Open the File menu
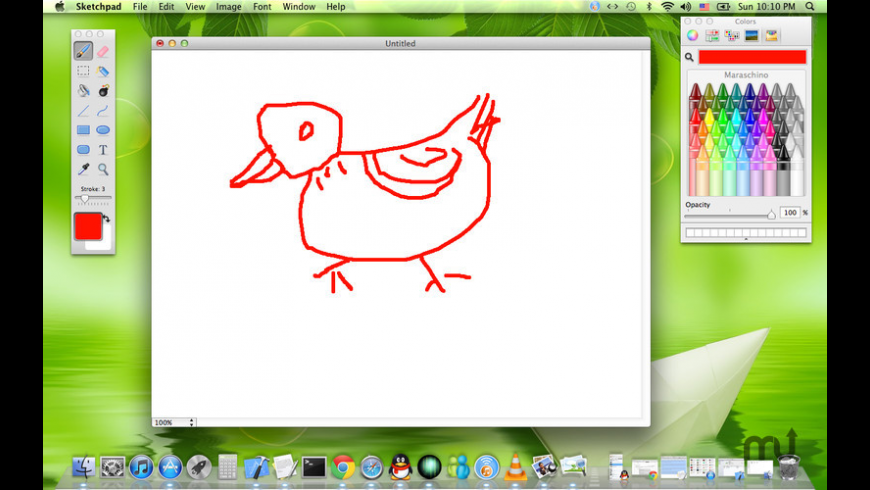The image size is (870, 490). 140,7
